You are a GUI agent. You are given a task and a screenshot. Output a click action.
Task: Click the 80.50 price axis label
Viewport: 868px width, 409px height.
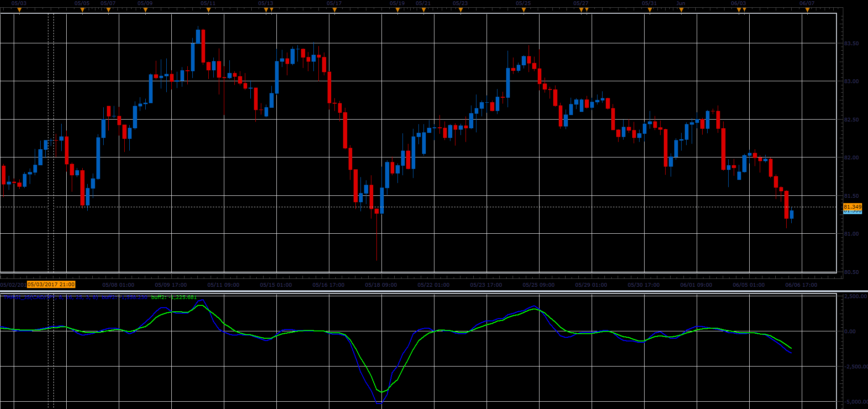click(x=852, y=272)
